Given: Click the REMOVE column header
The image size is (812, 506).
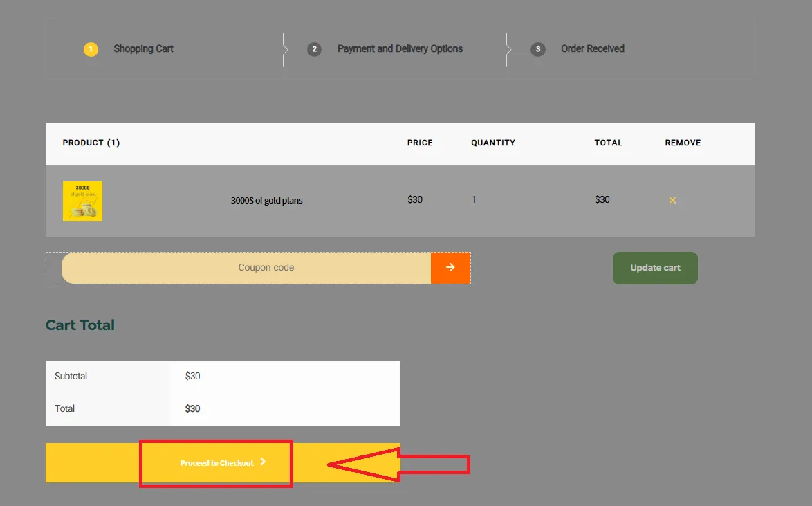Looking at the screenshot, I should [x=683, y=143].
